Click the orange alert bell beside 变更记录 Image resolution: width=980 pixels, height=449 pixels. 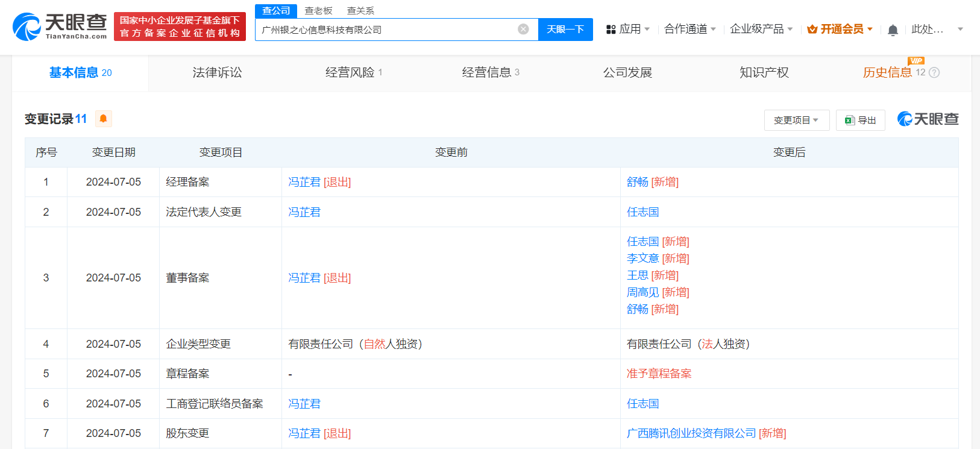coord(103,119)
